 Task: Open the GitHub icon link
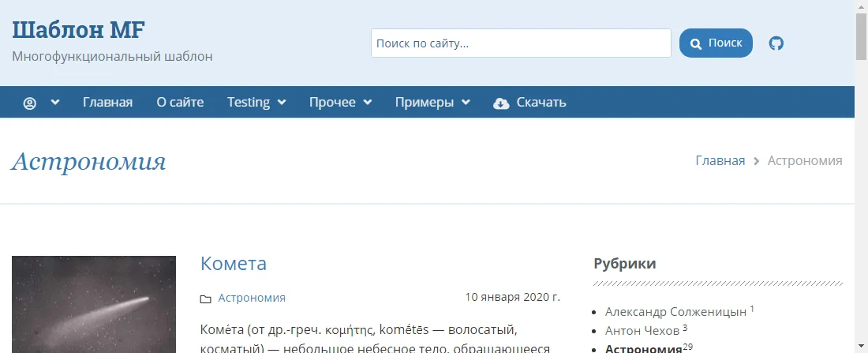pyautogui.click(x=776, y=43)
